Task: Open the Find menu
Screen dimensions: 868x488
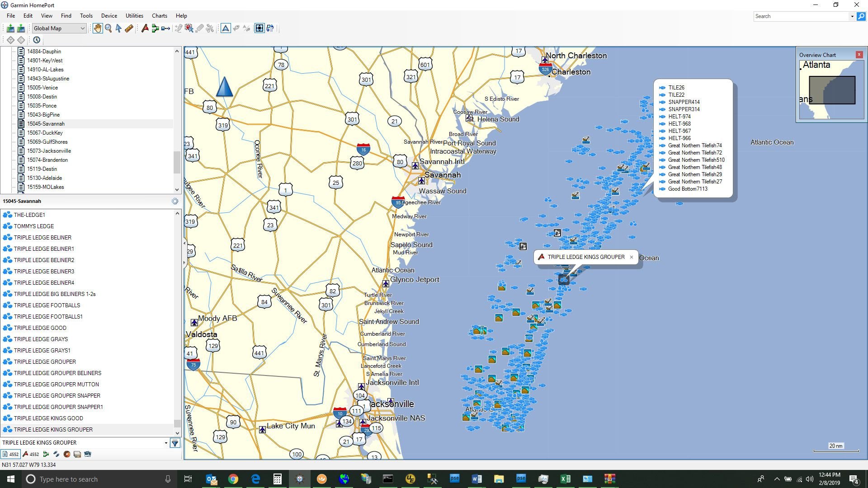Action: point(66,16)
